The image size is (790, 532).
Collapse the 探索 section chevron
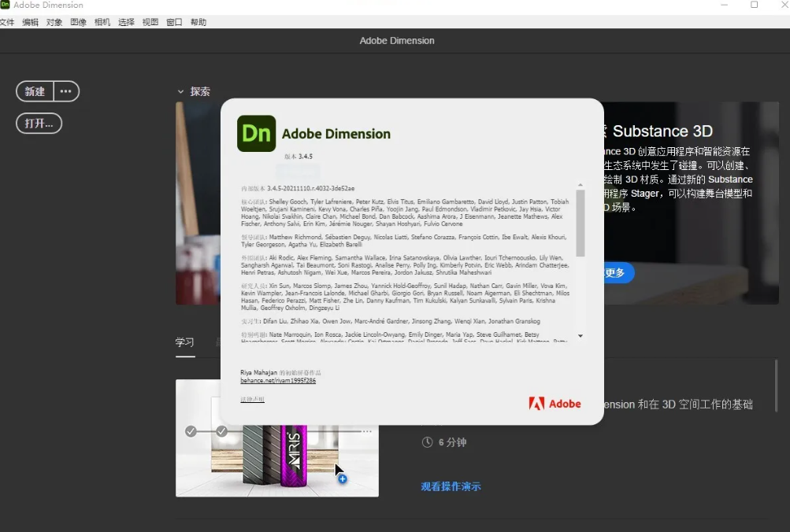point(180,92)
